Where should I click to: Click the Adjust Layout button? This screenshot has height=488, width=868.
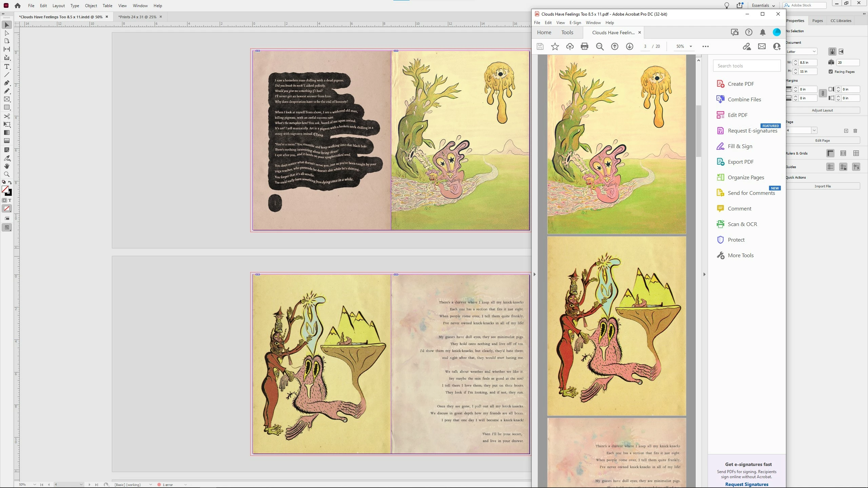(x=822, y=110)
